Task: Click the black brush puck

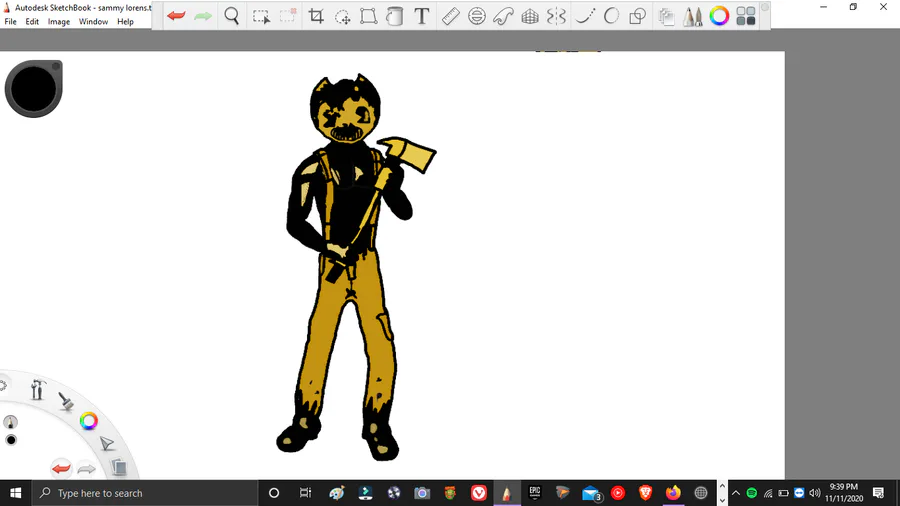Action: tap(33, 89)
